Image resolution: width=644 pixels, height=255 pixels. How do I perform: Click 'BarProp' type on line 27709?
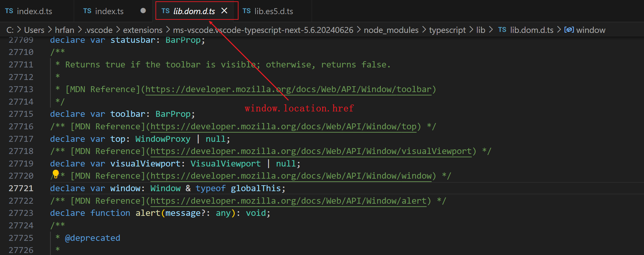[x=183, y=40]
